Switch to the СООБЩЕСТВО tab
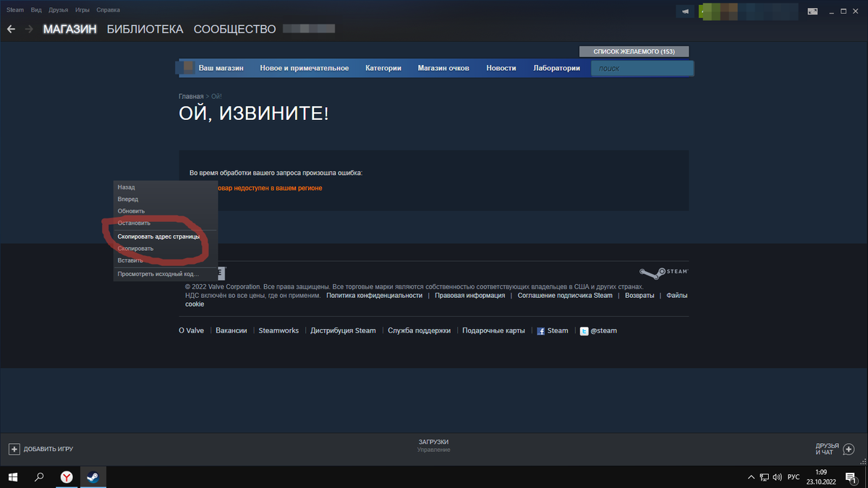Image resolution: width=868 pixels, height=488 pixels. pos(234,30)
